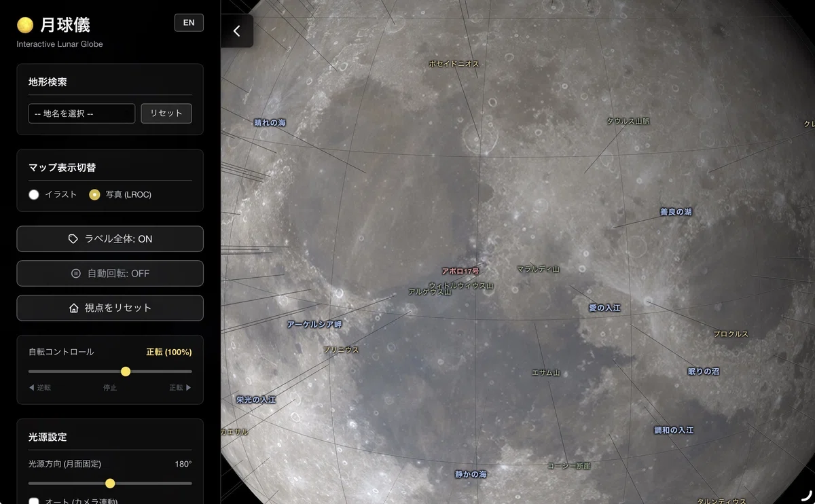The width and height of the screenshot is (815, 504).
Task: Select the イラスト map display radio
Action: 34,195
